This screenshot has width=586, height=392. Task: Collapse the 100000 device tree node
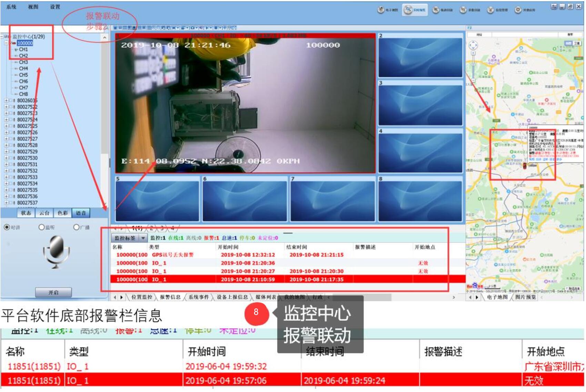[x=6, y=43]
